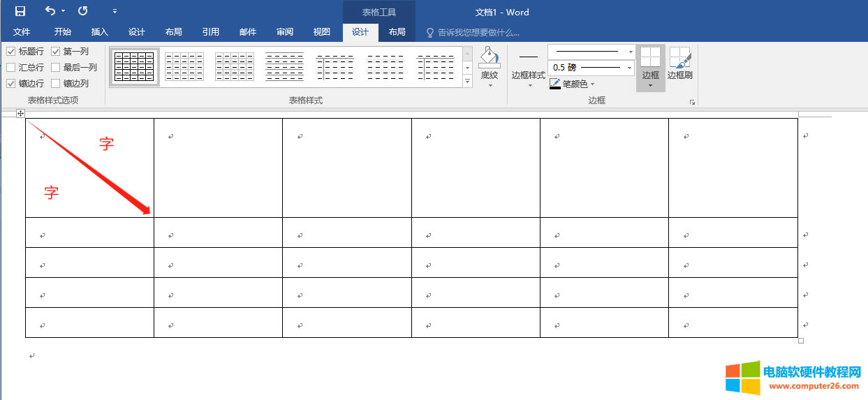Click the Redo icon in quick access
868x400 pixels.
(x=83, y=11)
